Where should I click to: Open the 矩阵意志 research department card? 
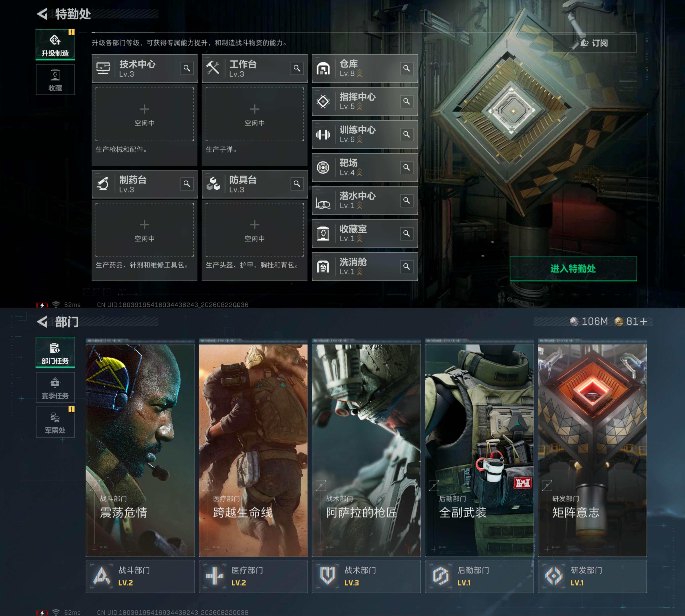tap(592, 450)
